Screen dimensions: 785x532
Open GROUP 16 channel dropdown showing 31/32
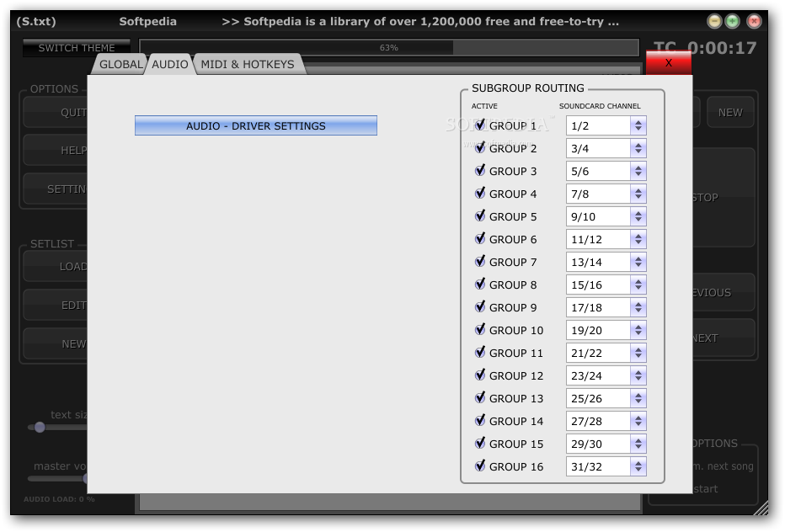[x=606, y=466]
